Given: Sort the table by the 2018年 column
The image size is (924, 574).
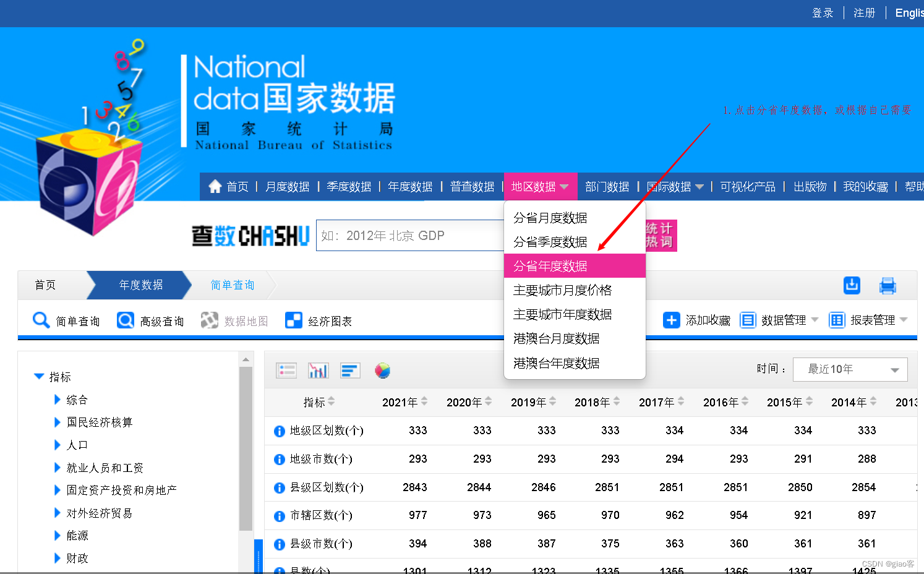Looking at the screenshot, I should (617, 401).
